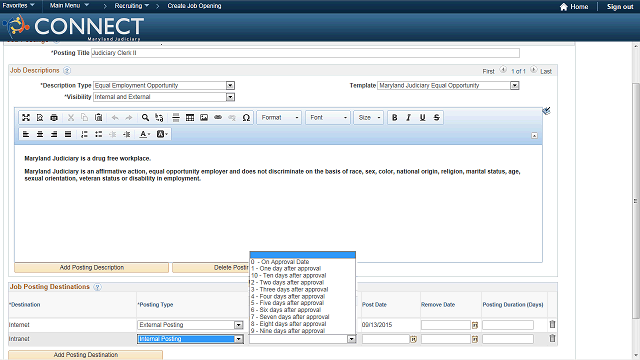640x360 pixels.
Task: Open the Description Type dropdown
Action: [x=230, y=85]
